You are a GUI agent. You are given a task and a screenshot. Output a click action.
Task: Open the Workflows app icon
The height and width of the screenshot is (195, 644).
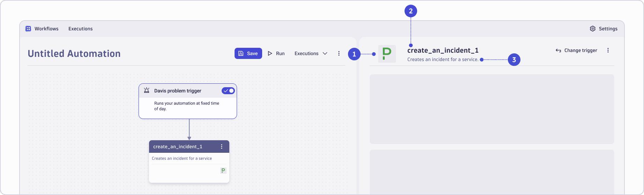[x=28, y=29]
